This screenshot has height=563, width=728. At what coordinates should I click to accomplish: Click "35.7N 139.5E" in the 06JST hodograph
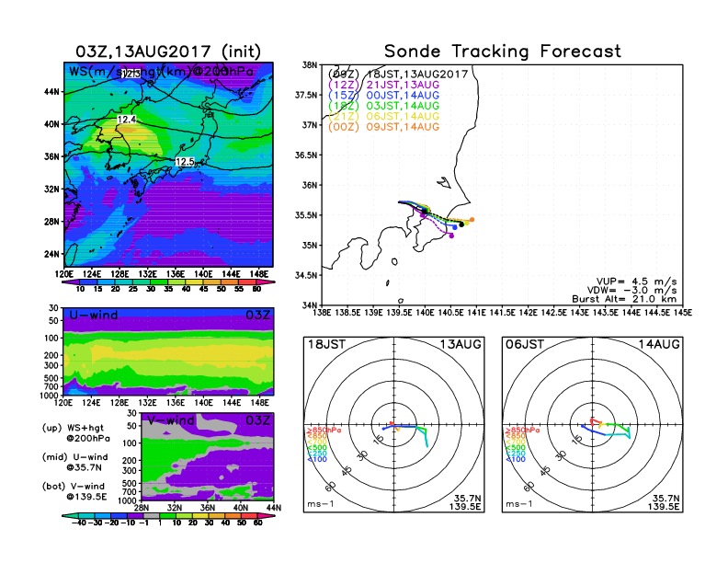664,502
